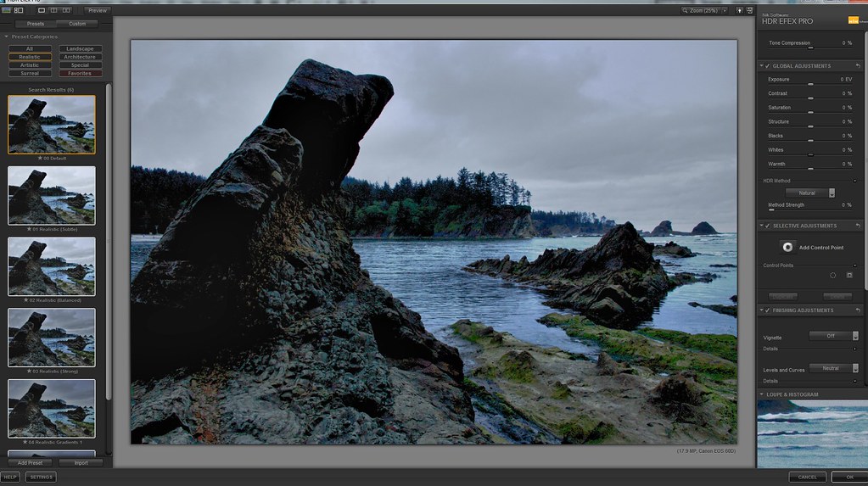This screenshot has width=868, height=486.
Task: Click the control point mask square icon
Action: tap(849, 275)
